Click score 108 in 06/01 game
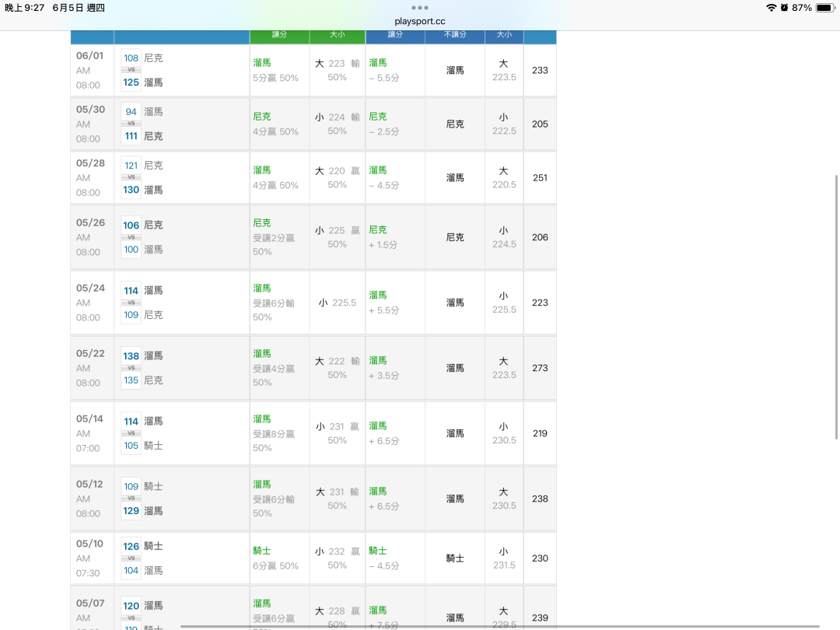This screenshot has width=840, height=630. coord(131,58)
